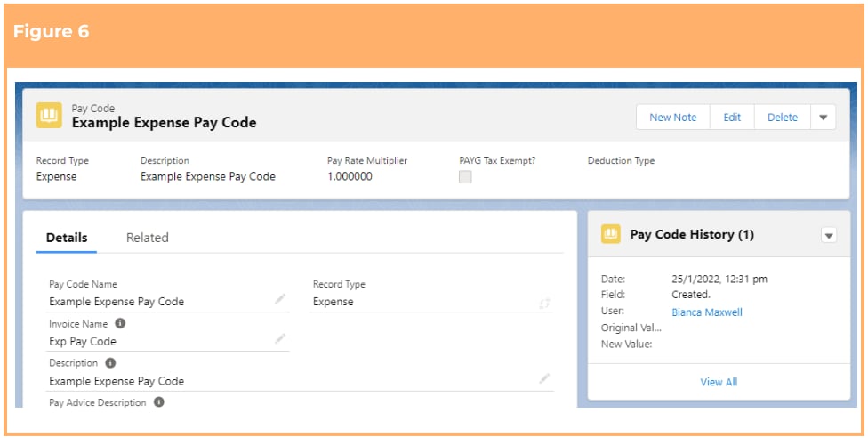This screenshot has height=438, width=868.
Task: Click pencil icon on Description field
Action: (544, 378)
